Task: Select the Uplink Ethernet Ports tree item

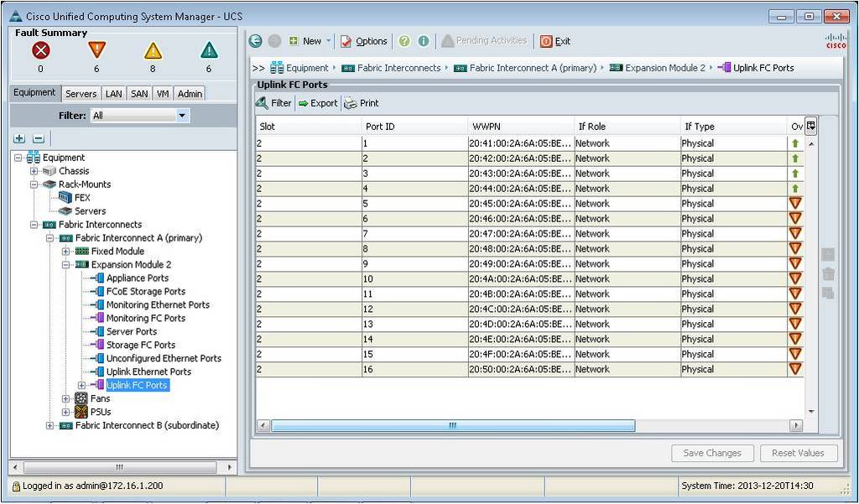Action: [148, 372]
